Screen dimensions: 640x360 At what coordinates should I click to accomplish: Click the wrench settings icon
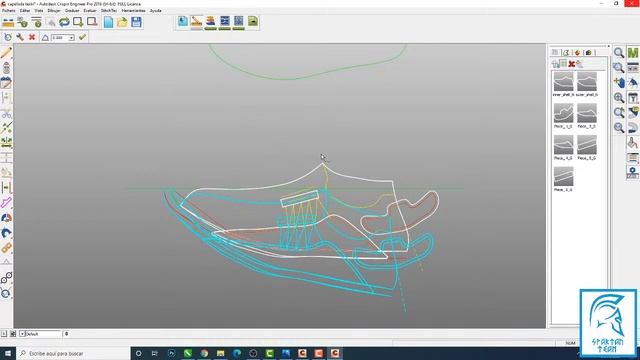(x=20, y=37)
